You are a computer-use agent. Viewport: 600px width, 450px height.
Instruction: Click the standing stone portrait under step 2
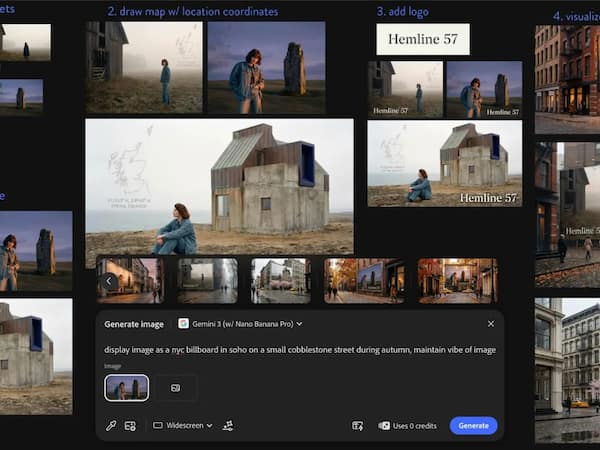point(266,67)
